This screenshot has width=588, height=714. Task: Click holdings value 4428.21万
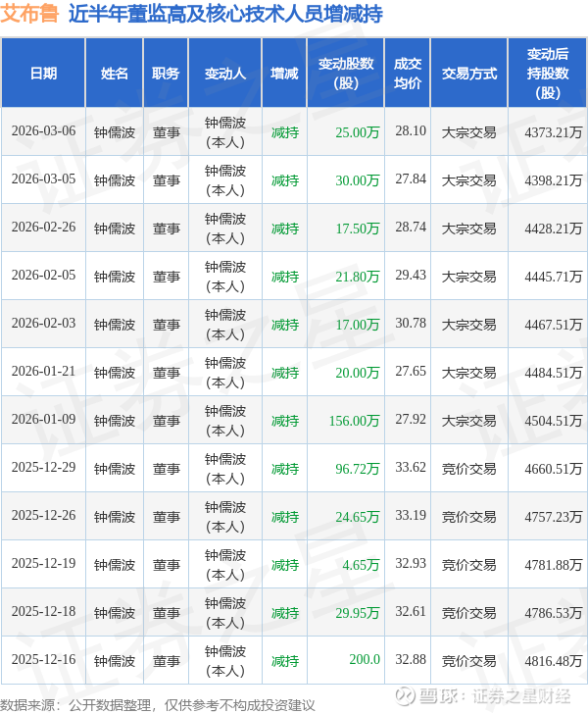[x=553, y=229]
